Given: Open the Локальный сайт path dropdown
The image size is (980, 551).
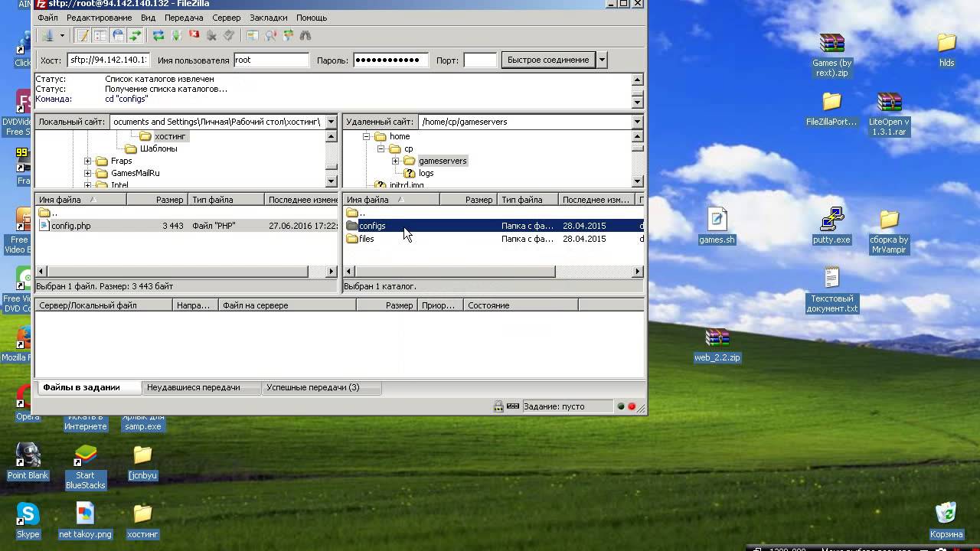Looking at the screenshot, I should pyautogui.click(x=331, y=122).
